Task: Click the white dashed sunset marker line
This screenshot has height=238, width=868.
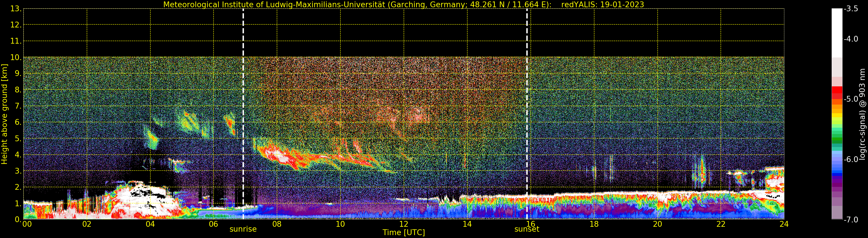Action: (527, 114)
